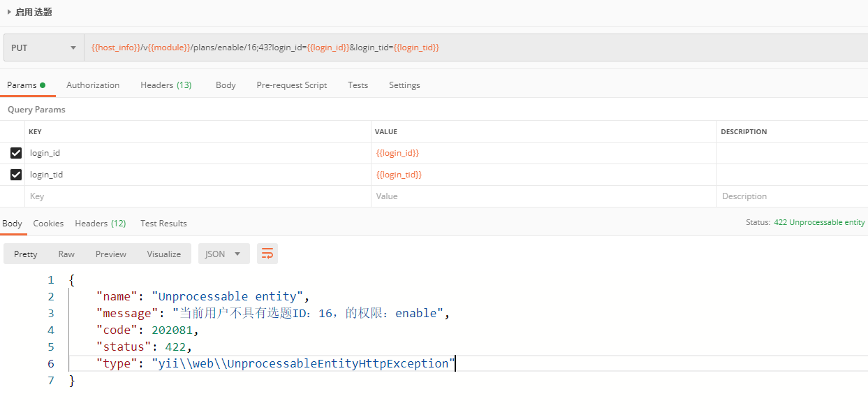Expand the 启用 选题 request title arrow

pyautogui.click(x=9, y=12)
